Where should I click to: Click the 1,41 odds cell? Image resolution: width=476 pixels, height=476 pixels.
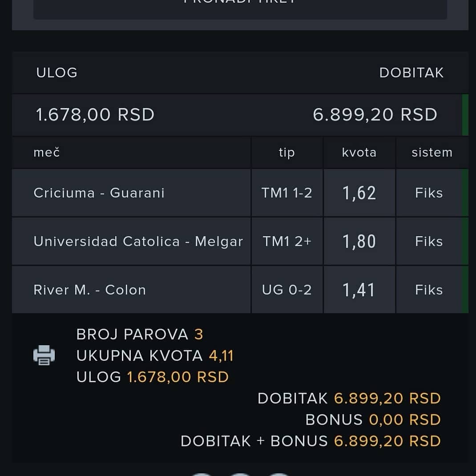(359, 290)
